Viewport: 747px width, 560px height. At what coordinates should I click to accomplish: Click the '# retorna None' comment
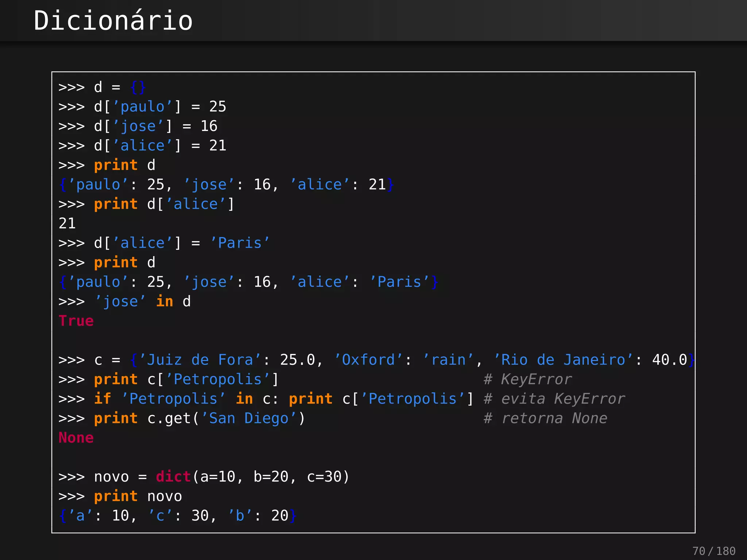pyautogui.click(x=545, y=419)
